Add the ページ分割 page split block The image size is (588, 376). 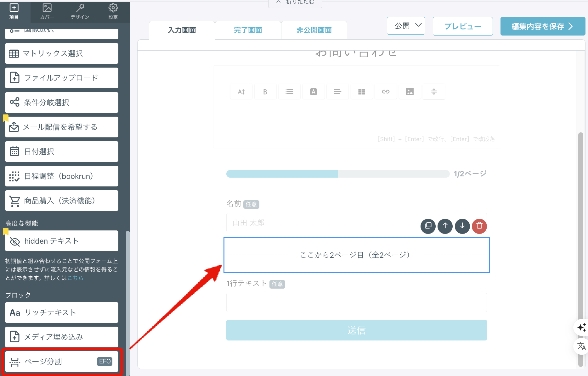(62, 362)
